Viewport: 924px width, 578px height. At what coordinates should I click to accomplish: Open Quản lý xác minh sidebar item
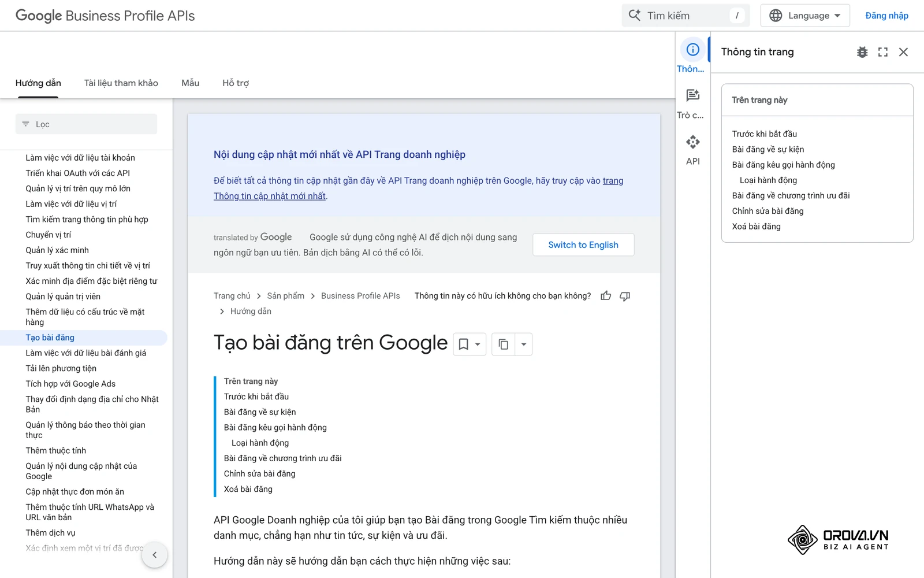(x=57, y=250)
